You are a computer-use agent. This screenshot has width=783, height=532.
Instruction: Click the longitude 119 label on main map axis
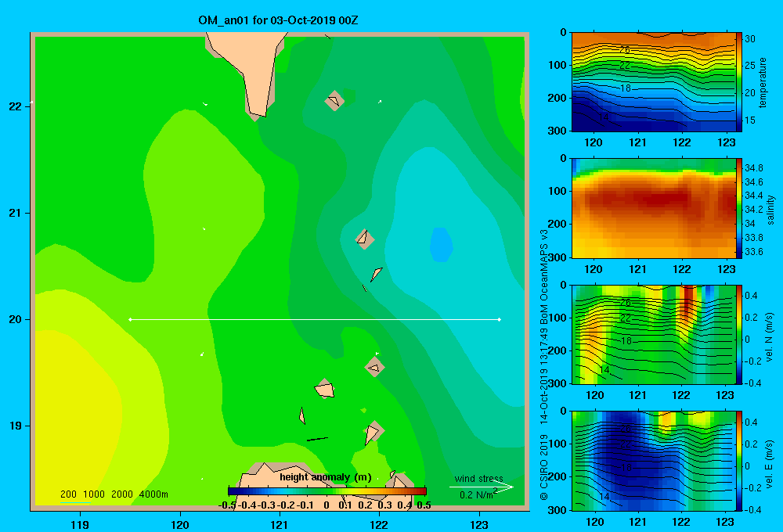80,524
